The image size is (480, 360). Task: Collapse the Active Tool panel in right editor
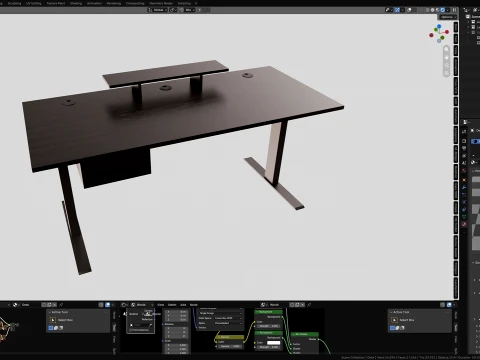[391, 312]
